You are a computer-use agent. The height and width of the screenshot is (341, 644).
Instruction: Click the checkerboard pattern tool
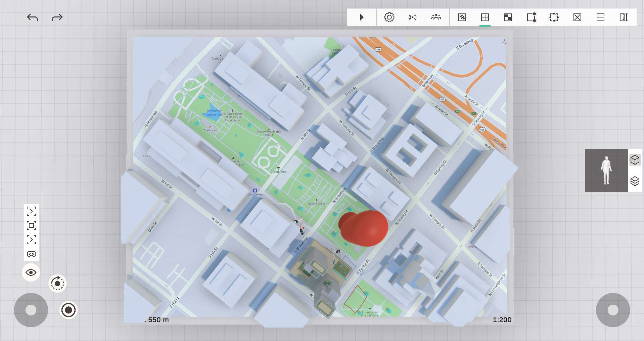(x=508, y=17)
